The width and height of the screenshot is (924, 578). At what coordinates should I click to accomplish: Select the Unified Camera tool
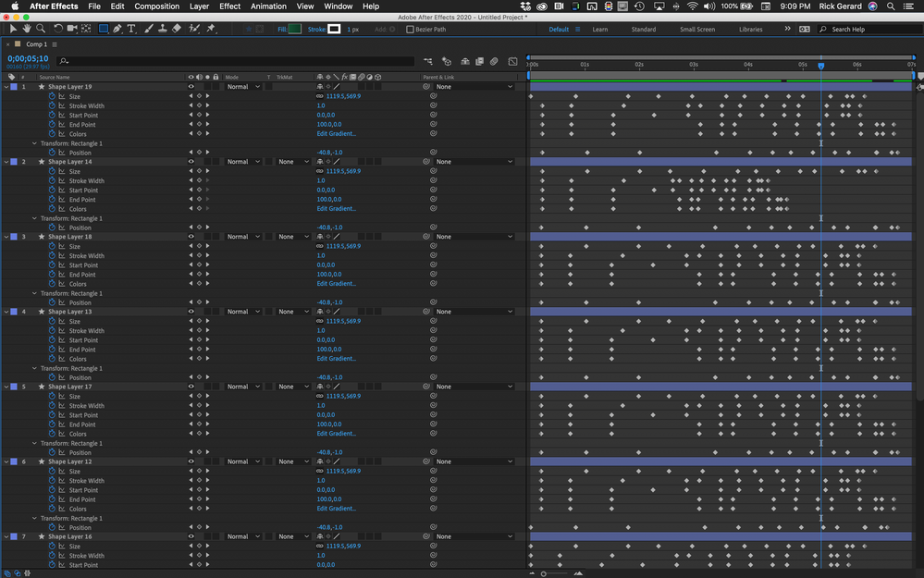(x=72, y=29)
